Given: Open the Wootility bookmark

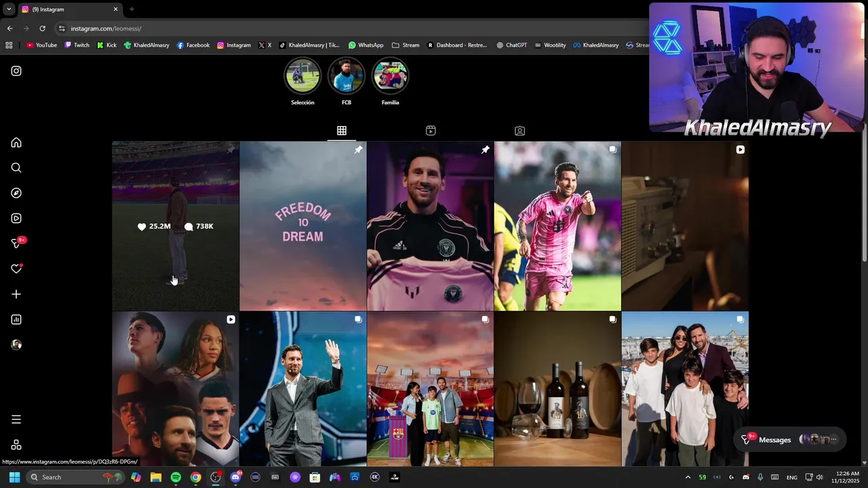Looking at the screenshot, I should pyautogui.click(x=550, y=45).
